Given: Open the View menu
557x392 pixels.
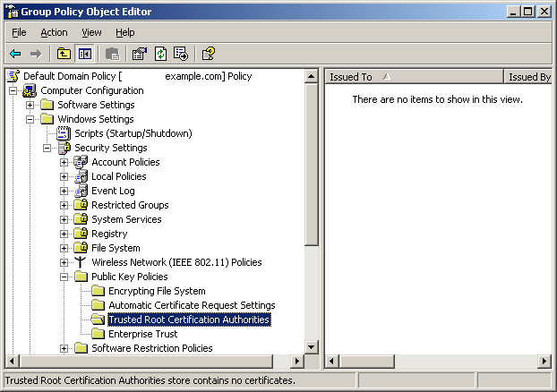Looking at the screenshot, I should coord(92,32).
